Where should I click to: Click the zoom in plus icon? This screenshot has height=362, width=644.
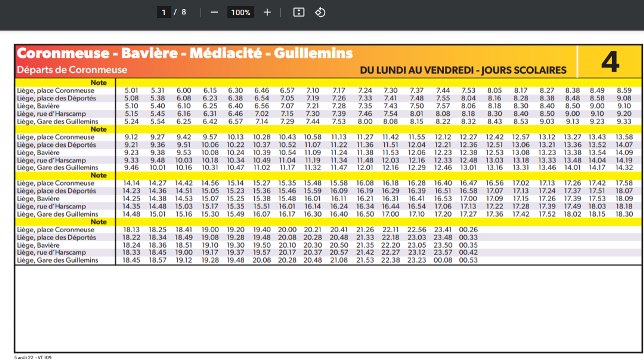[x=267, y=12]
